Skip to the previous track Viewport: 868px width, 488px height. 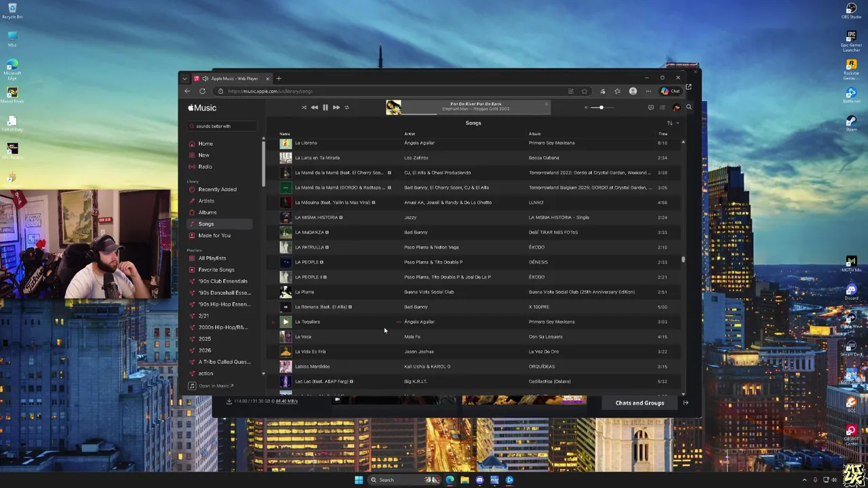tap(314, 107)
